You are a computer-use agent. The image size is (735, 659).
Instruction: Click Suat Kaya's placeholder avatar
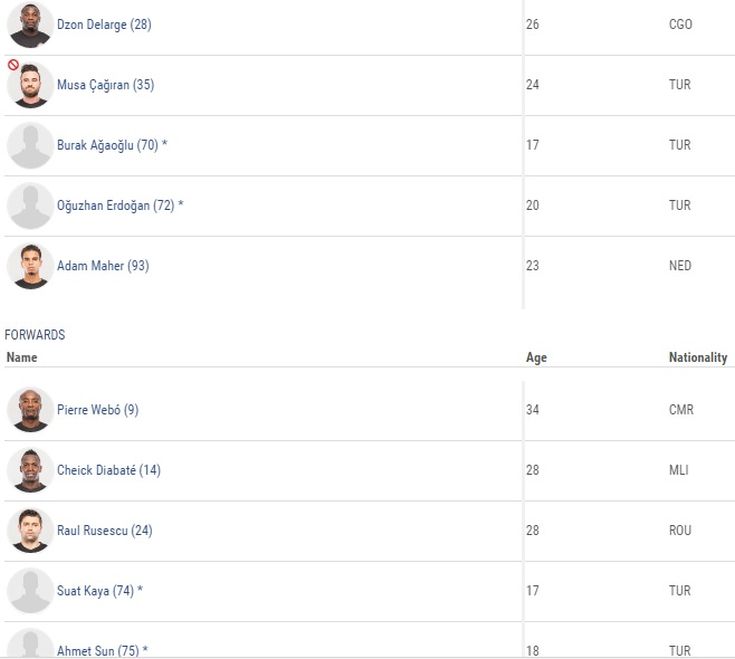click(x=30, y=590)
